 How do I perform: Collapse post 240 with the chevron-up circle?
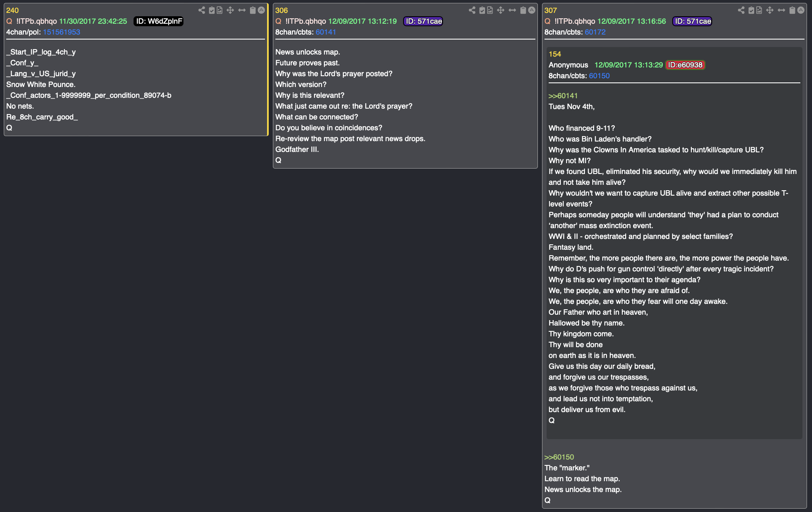click(261, 10)
